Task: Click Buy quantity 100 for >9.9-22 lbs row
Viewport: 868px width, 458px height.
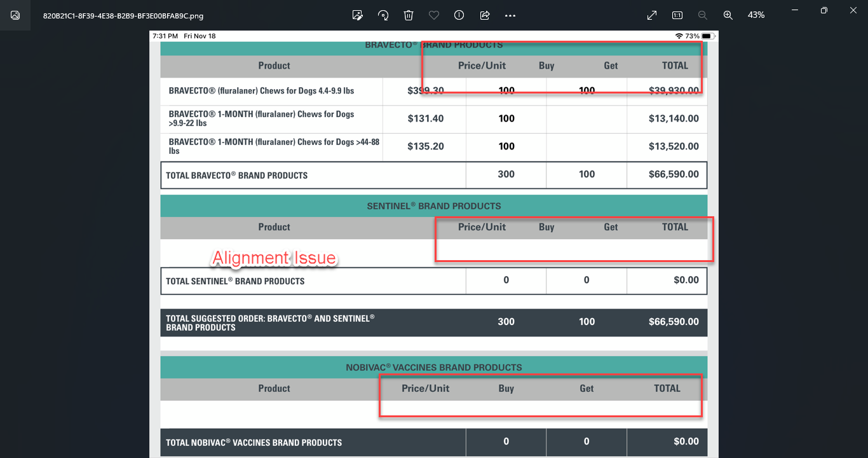Action: (x=506, y=118)
